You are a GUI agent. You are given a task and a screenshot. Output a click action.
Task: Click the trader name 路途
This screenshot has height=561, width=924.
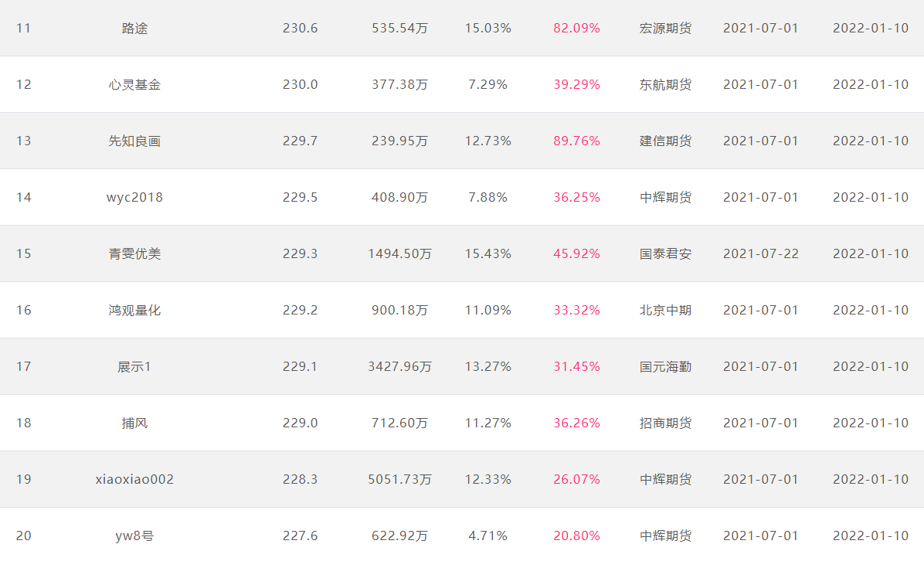click(134, 29)
